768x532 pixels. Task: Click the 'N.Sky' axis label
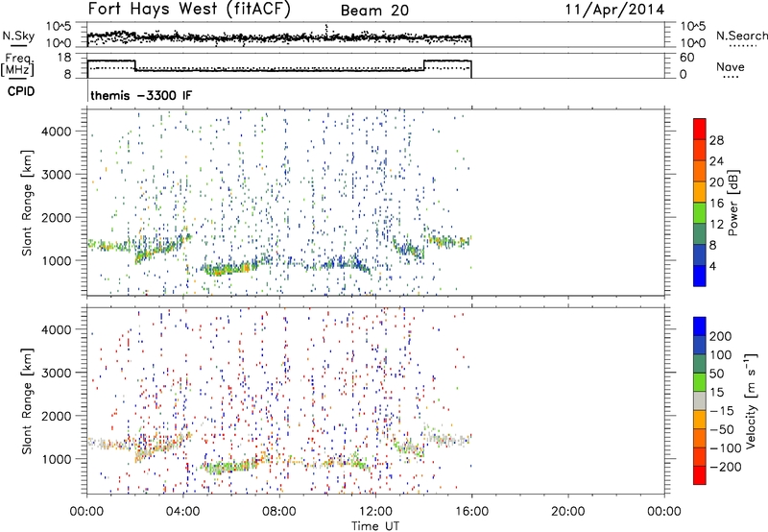coord(18,36)
